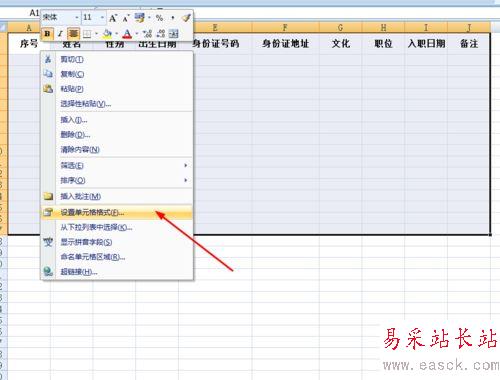Select column F header

285,28
